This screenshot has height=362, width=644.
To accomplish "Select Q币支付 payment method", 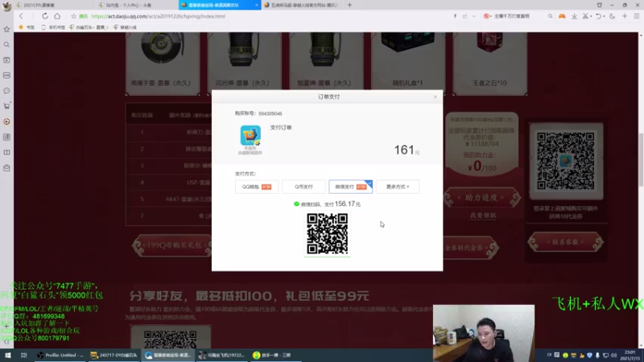I will point(303,187).
